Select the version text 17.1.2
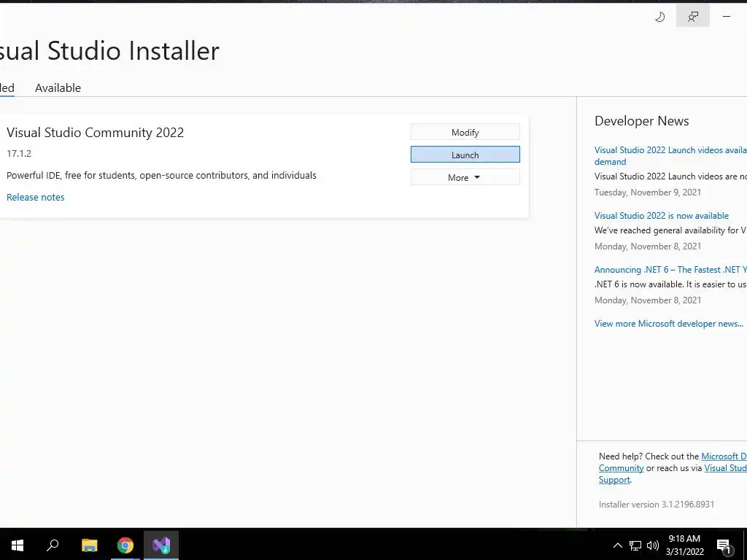The image size is (747, 560). point(19,153)
